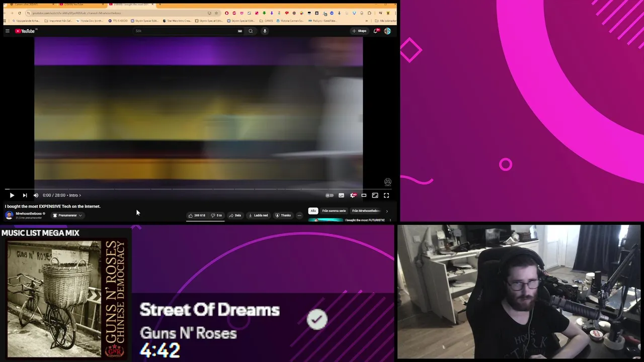Screen dimensions: 644x362
Task: Dislike the video with thumbs down
Action: tap(217, 215)
